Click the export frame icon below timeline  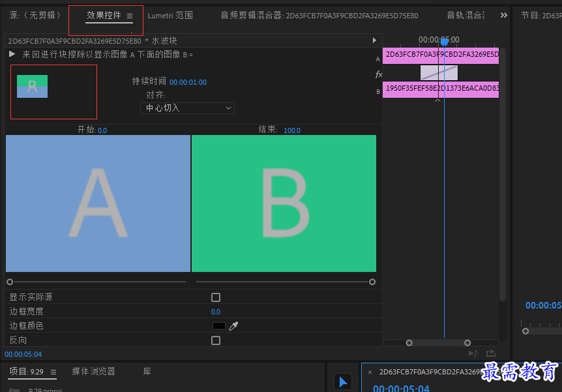point(491,354)
